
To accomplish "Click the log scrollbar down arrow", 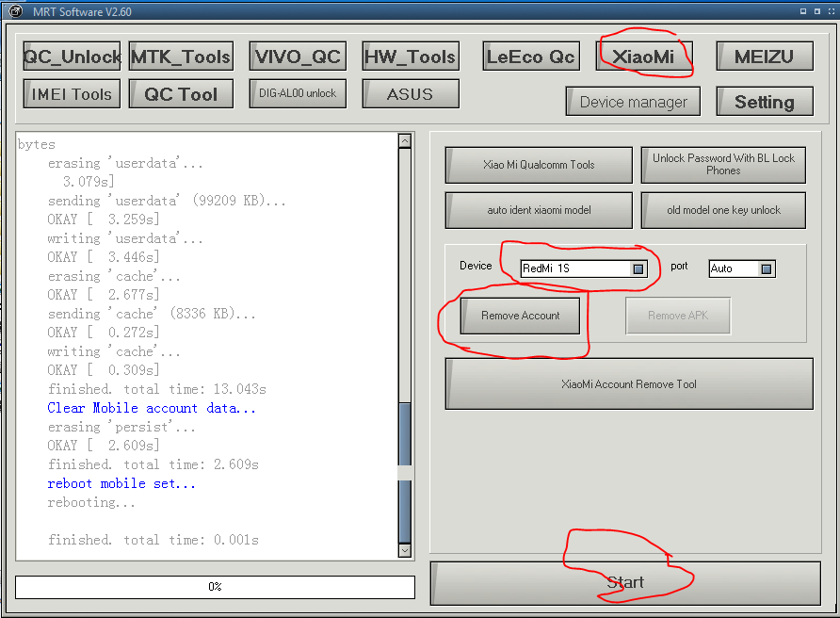I will click(405, 550).
